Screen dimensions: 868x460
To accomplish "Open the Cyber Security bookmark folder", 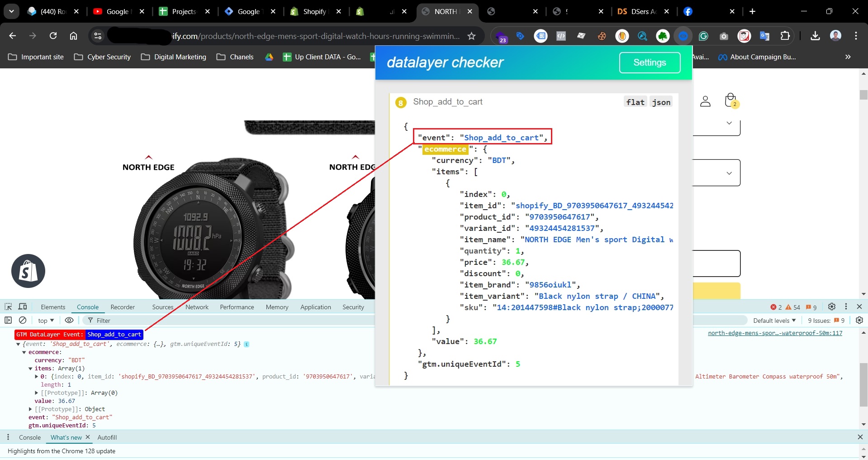I will tap(103, 57).
